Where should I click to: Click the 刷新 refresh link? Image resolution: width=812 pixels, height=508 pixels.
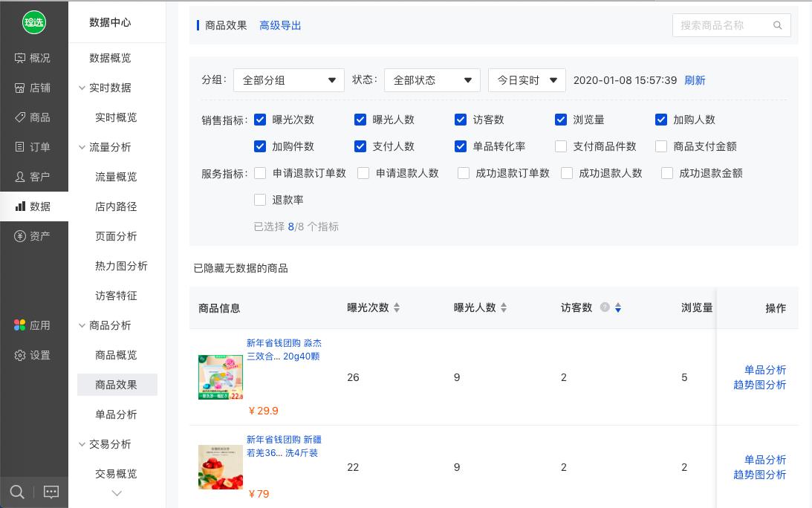click(695, 80)
